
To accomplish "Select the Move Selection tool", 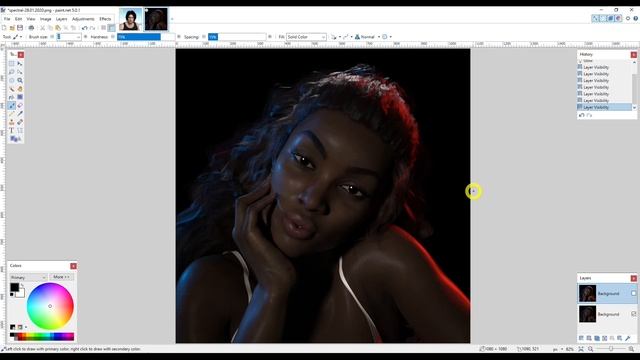I will pyautogui.click(x=20, y=72).
